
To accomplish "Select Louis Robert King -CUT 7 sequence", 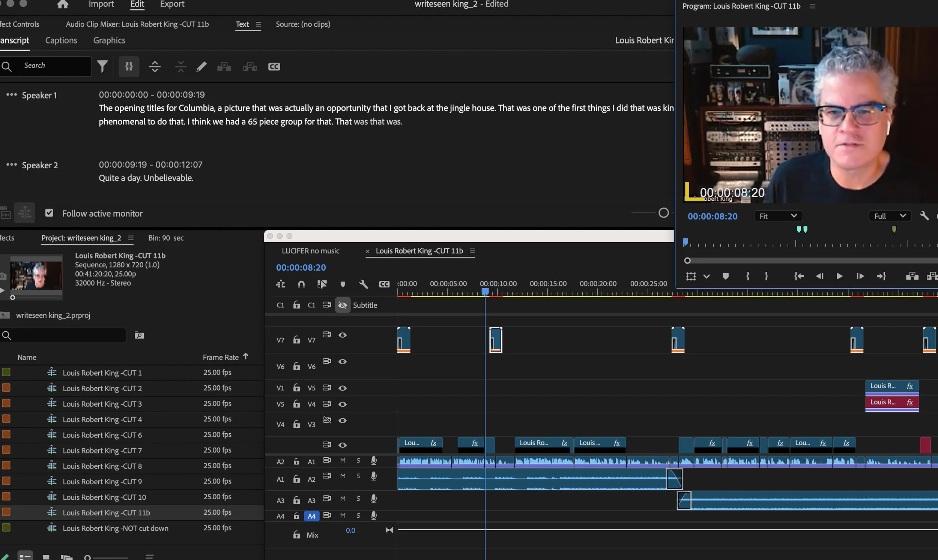I will 102,450.
